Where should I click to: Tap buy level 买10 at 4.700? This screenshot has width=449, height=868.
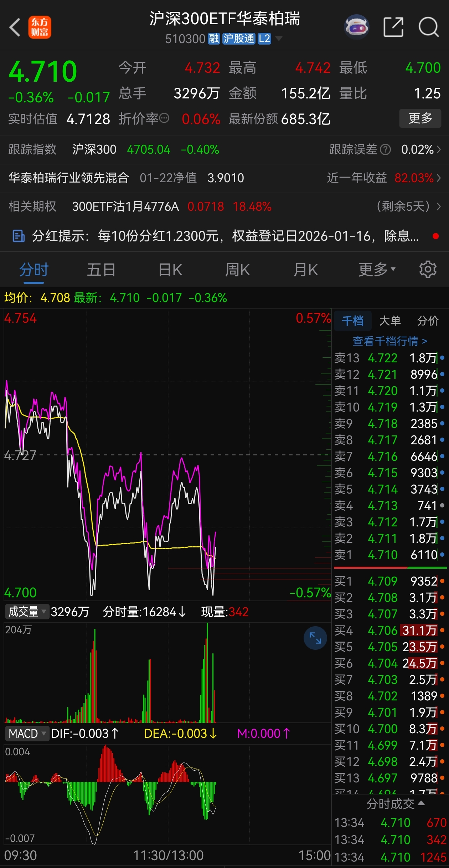coord(389,729)
